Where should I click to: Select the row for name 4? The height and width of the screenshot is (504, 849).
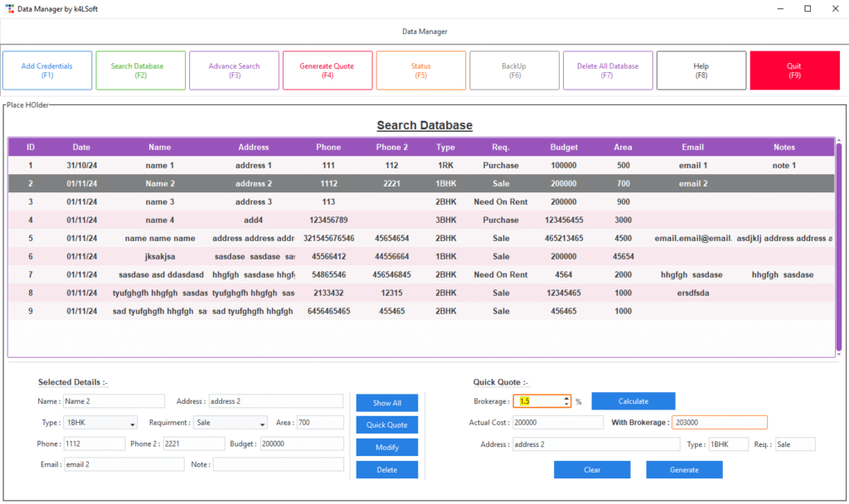click(160, 220)
